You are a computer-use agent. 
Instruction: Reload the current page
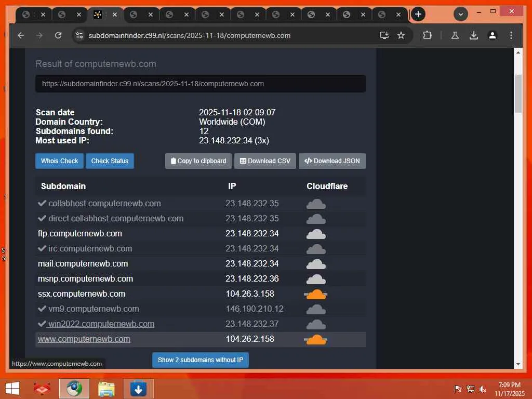click(x=58, y=35)
